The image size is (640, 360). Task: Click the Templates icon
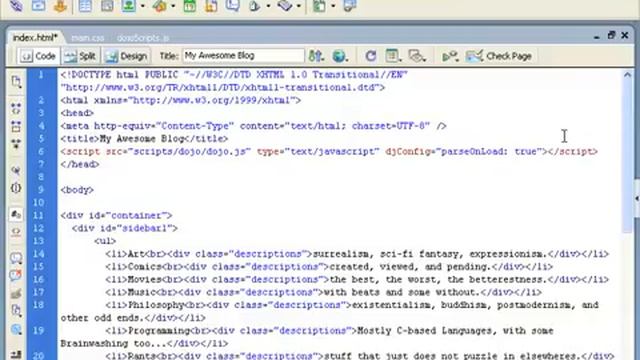[319, 6]
